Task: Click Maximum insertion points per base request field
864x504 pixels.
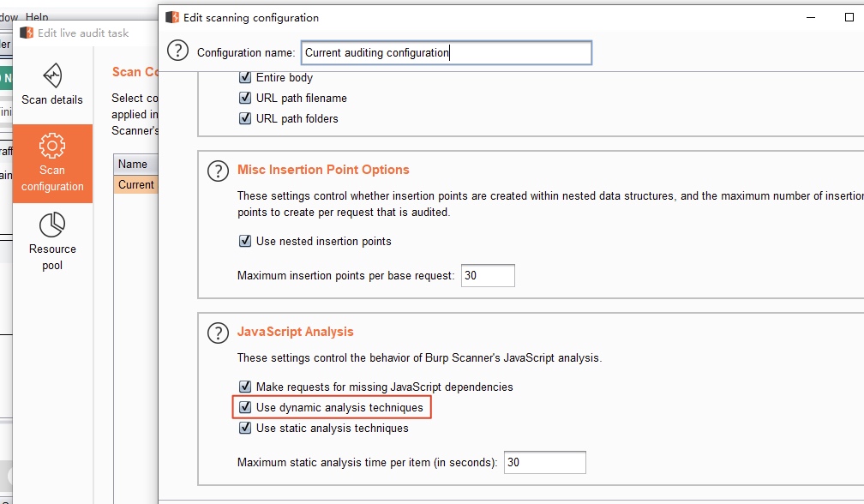Action: tap(488, 275)
